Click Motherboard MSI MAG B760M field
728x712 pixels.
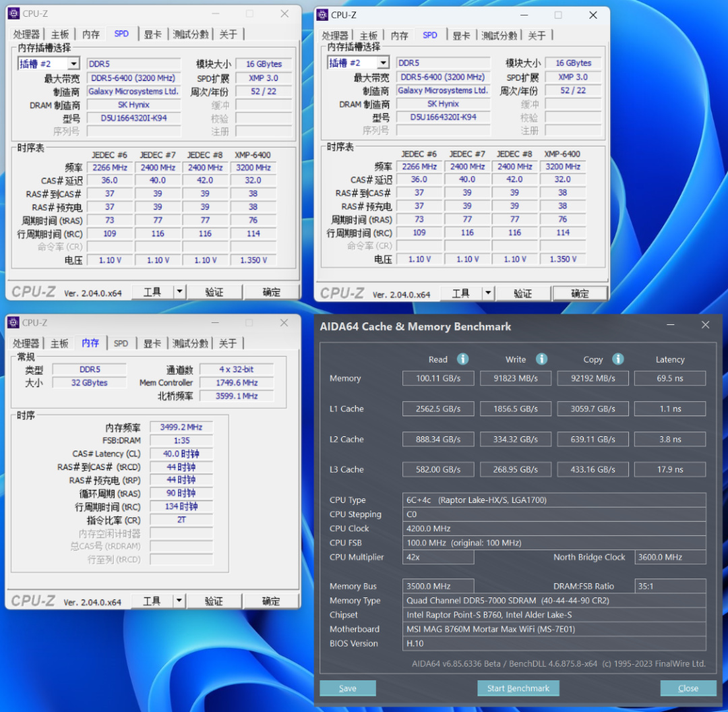pyautogui.click(x=554, y=629)
